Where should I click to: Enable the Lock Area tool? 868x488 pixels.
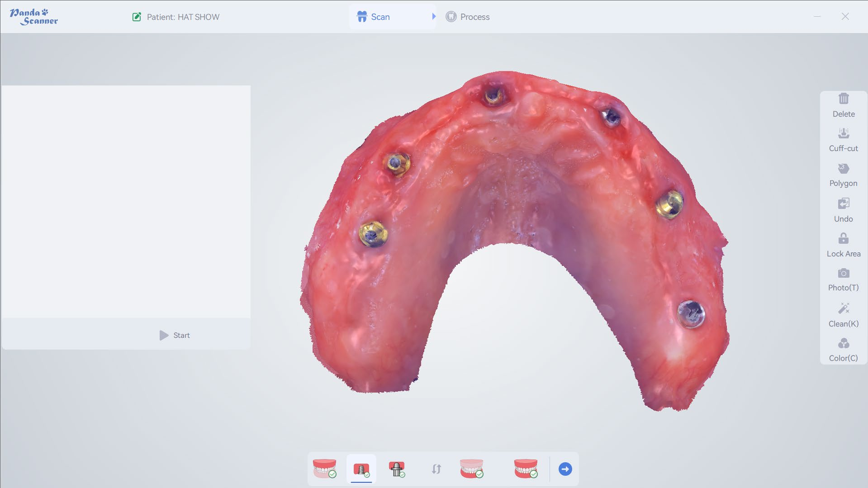844,245
